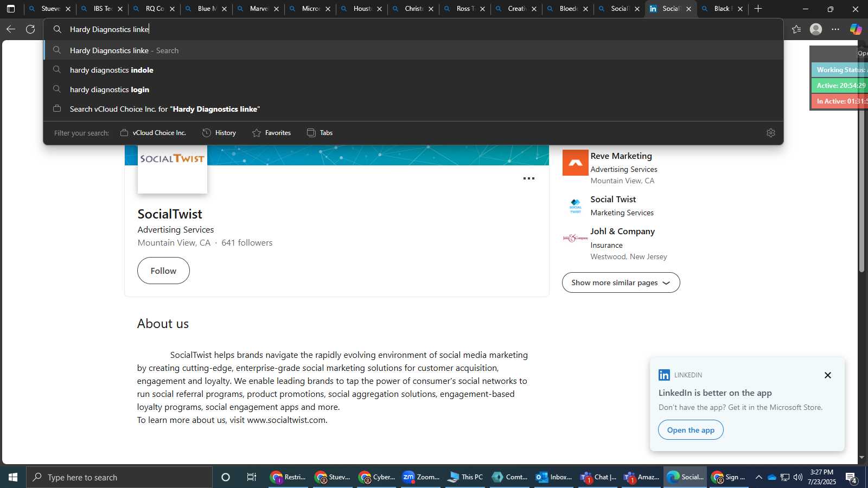Select suggestion hardy diagnostics login

click(x=413, y=89)
